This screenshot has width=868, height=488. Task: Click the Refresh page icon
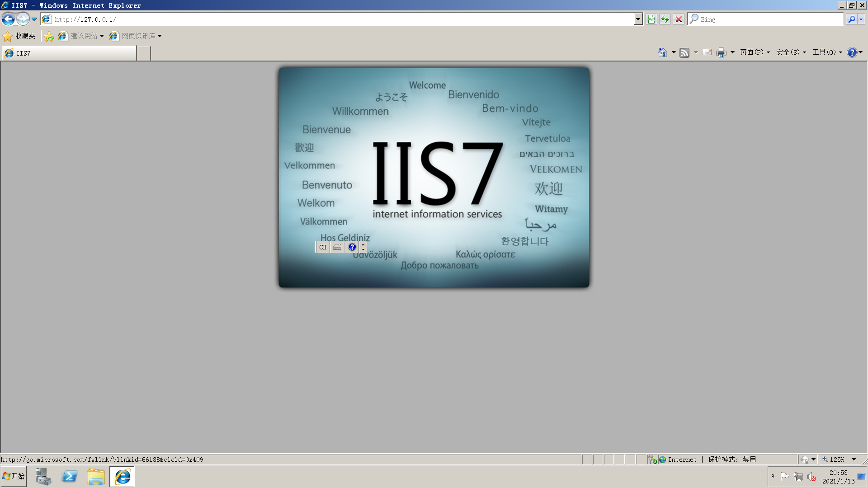tap(665, 19)
